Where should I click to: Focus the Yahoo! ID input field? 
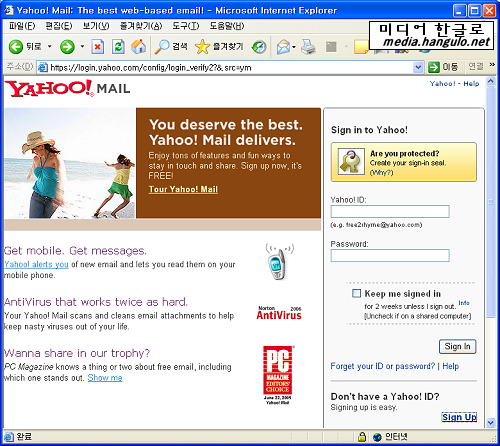[x=390, y=211]
